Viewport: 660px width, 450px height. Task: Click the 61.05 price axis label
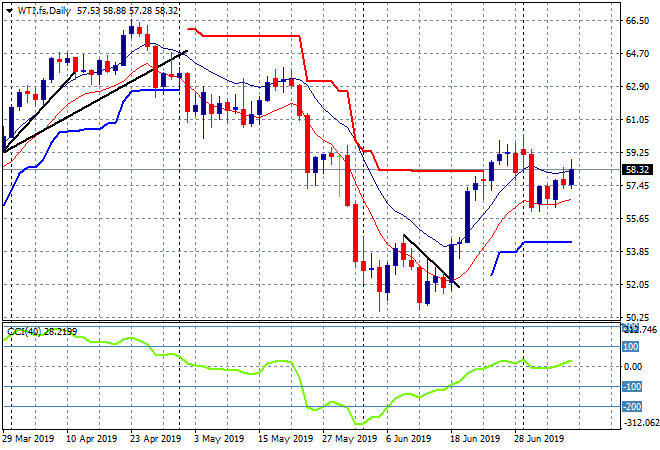637,120
